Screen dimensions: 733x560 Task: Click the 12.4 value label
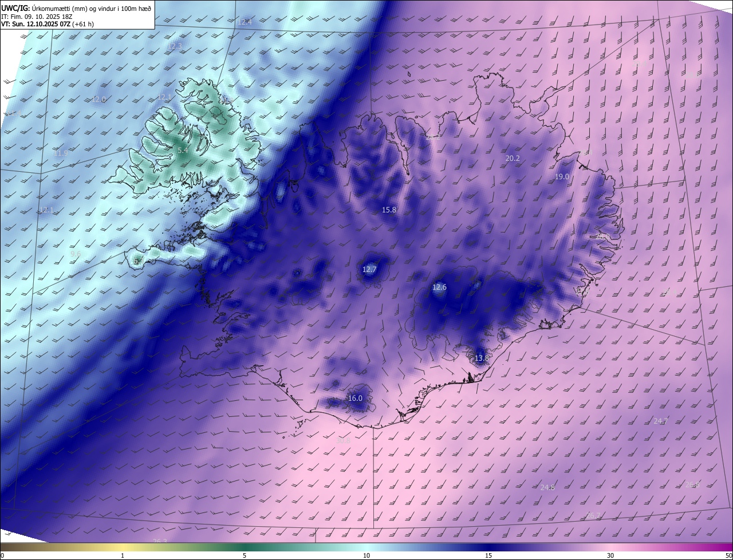coord(245,22)
